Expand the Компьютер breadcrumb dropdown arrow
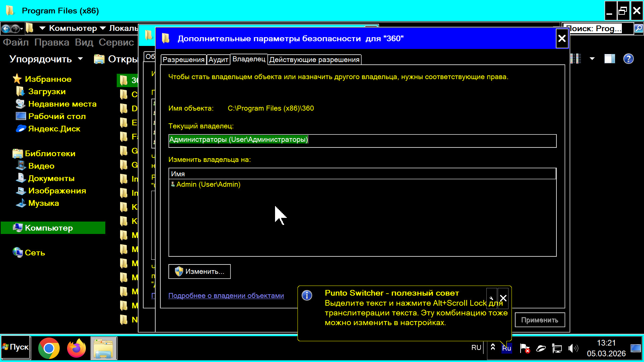The height and width of the screenshot is (362, 644). 103,28
